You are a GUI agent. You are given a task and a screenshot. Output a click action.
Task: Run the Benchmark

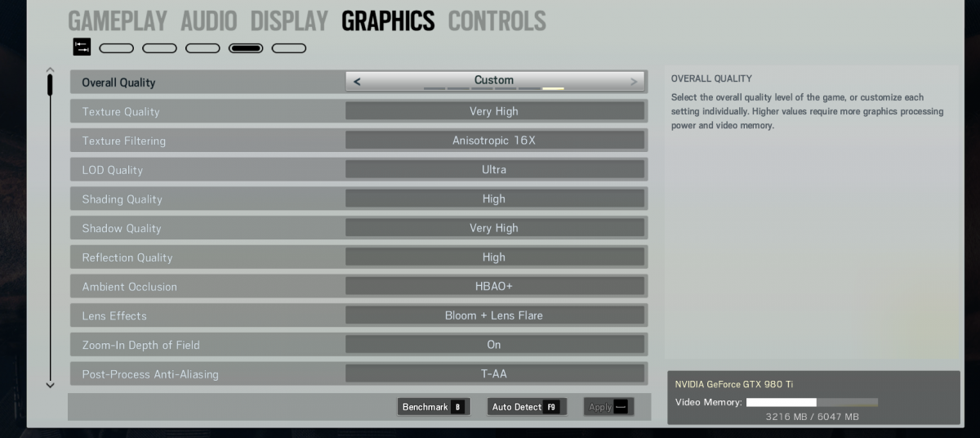pyautogui.click(x=434, y=407)
